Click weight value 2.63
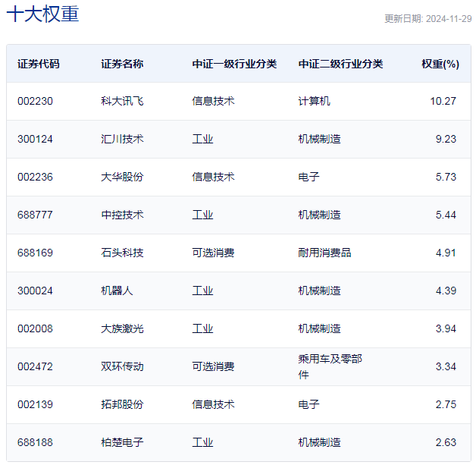 [x=446, y=443]
